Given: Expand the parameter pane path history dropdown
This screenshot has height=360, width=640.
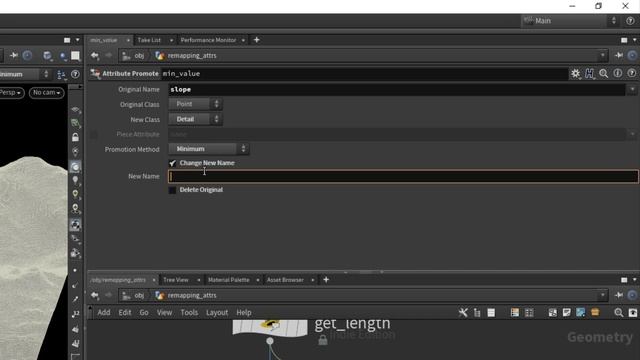Looking at the screenshot, I should pyautogui.click(x=602, y=56).
